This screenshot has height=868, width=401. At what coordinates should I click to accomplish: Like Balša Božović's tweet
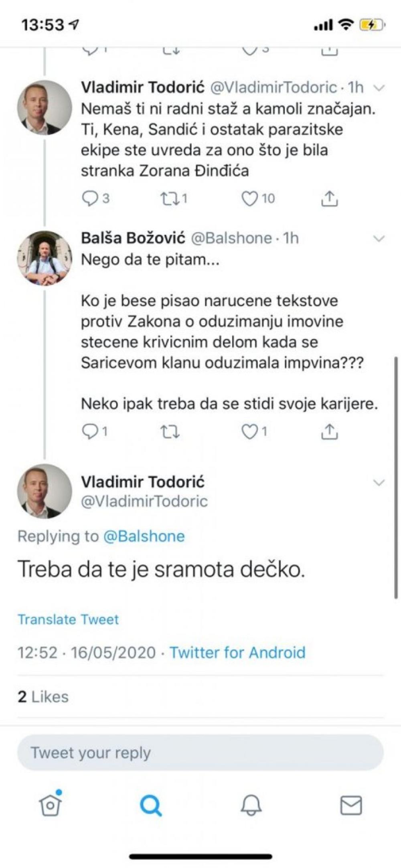[249, 432]
